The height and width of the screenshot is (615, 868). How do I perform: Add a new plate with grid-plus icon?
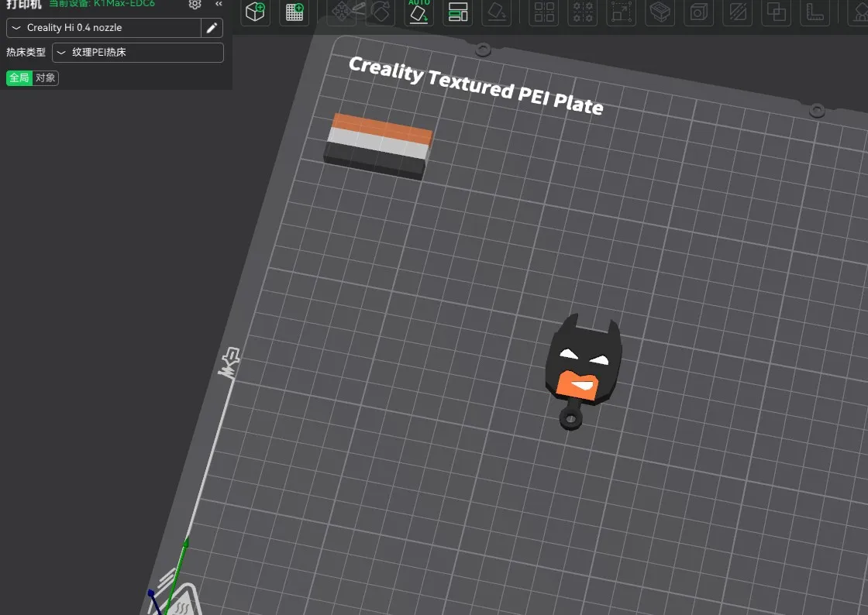click(x=294, y=12)
